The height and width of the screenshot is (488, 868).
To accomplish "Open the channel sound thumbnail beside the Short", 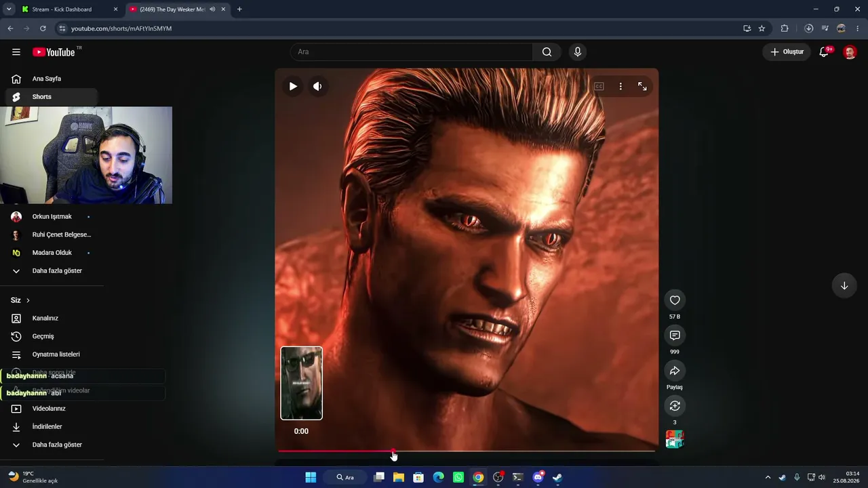I will (675, 439).
